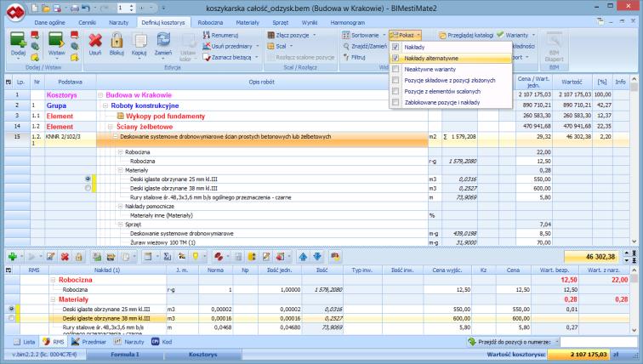Select radio for Deski 38 mm in upper tree
This screenshot has width=643, height=364.
click(x=88, y=188)
